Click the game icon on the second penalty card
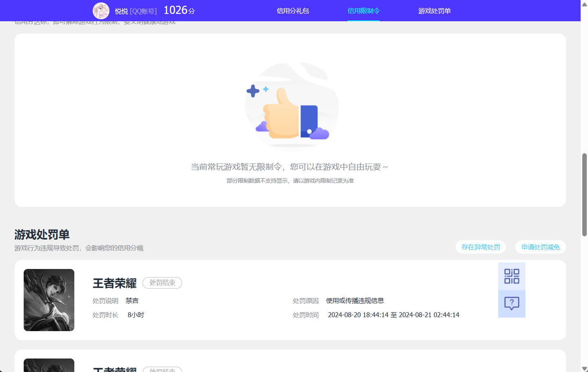Image resolution: width=588 pixels, height=372 pixels. pos(49,365)
